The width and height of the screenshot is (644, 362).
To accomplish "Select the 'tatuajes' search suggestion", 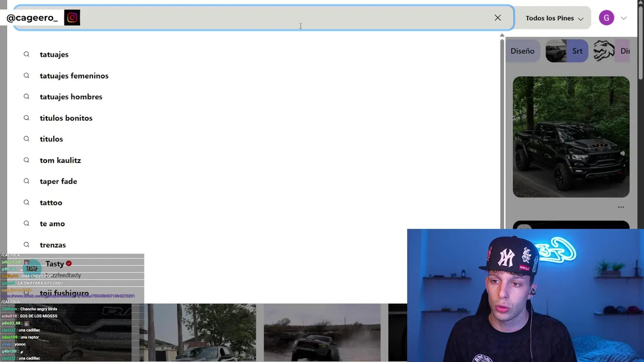I will coord(54,54).
